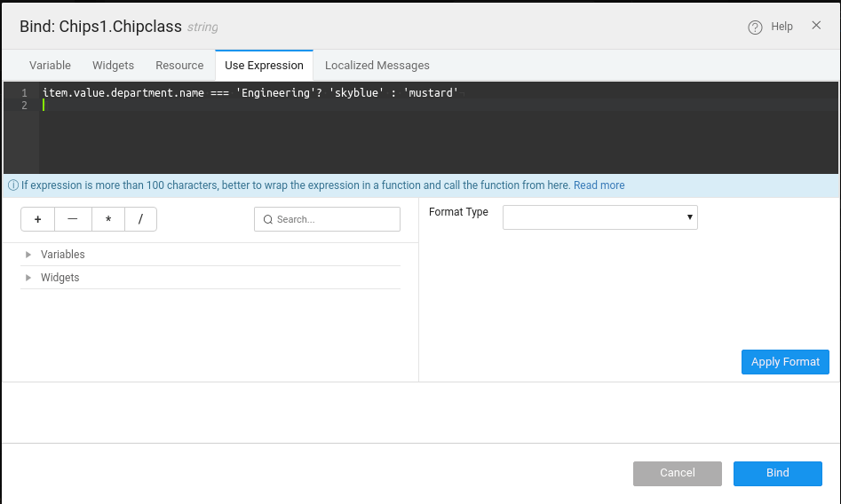Close the Bind dialog with X

coord(816,26)
